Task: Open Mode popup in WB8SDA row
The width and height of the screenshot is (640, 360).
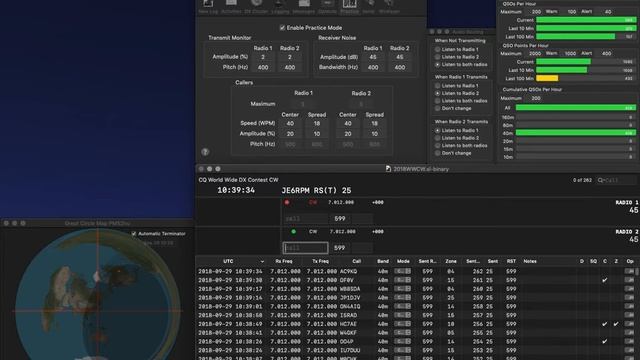Action: tap(402, 289)
